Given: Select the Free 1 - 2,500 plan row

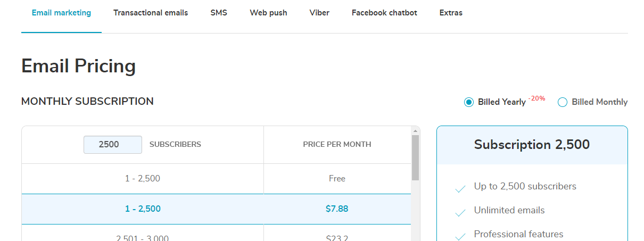Looking at the screenshot, I should tap(217, 179).
